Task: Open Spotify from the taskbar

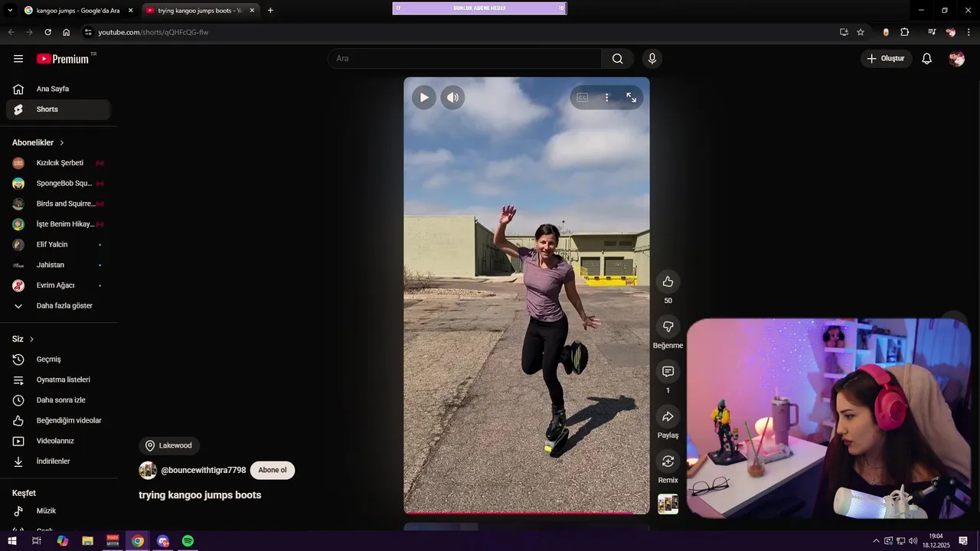Action: pyautogui.click(x=188, y=541)
